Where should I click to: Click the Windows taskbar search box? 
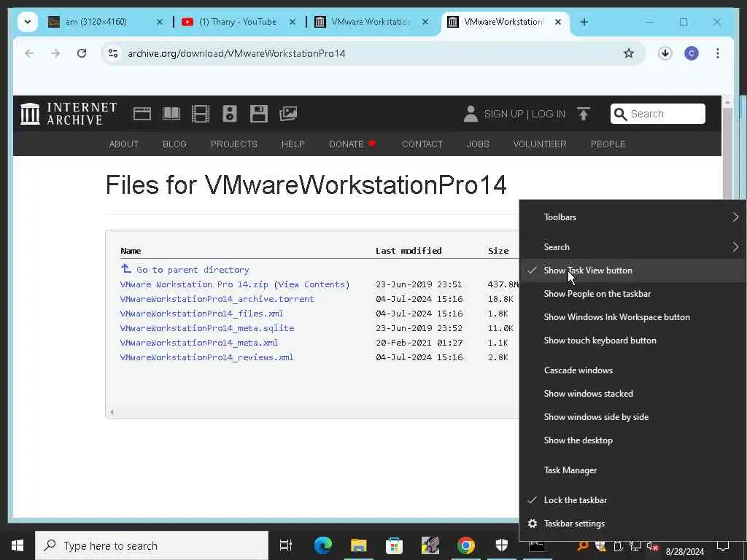(x=152, y=545)
